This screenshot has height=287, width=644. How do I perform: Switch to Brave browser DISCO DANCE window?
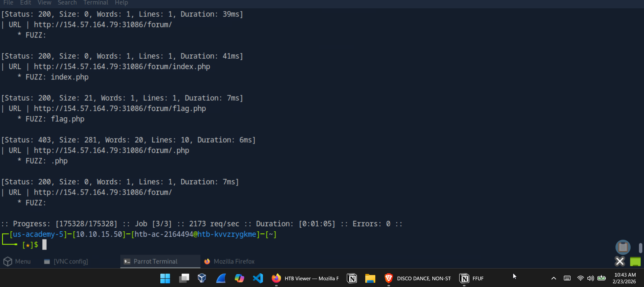coord(418,278)
